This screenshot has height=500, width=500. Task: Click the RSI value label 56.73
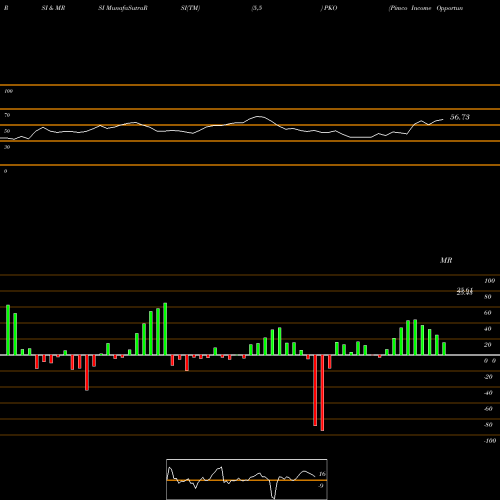pos(460,117)
